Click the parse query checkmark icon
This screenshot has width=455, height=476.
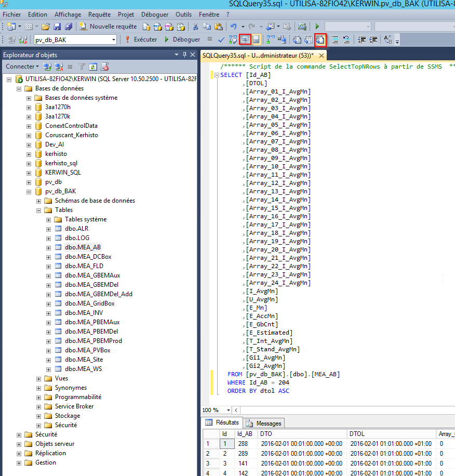[221, 39]
